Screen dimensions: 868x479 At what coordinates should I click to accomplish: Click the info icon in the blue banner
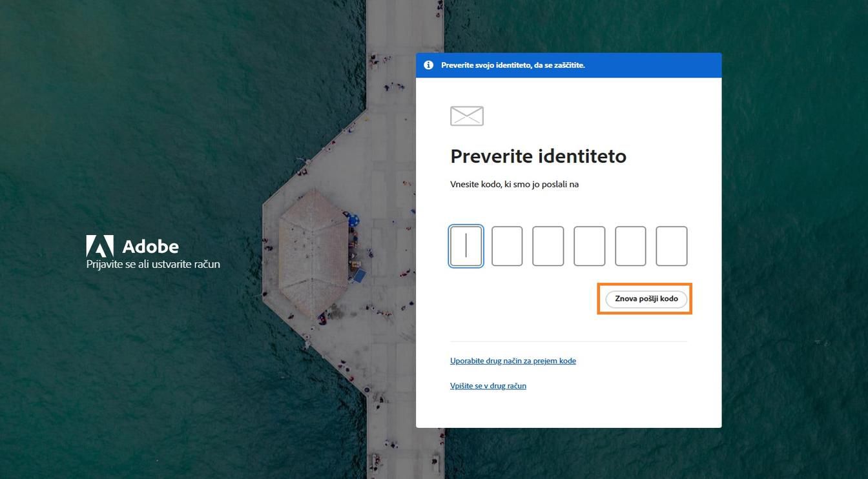tap(428, 65)
